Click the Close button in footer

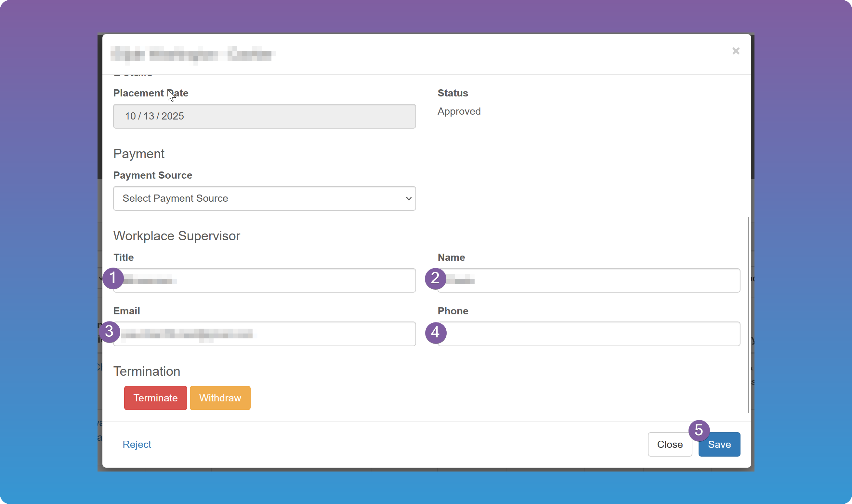pyautogui.click(x=670, y=444)
